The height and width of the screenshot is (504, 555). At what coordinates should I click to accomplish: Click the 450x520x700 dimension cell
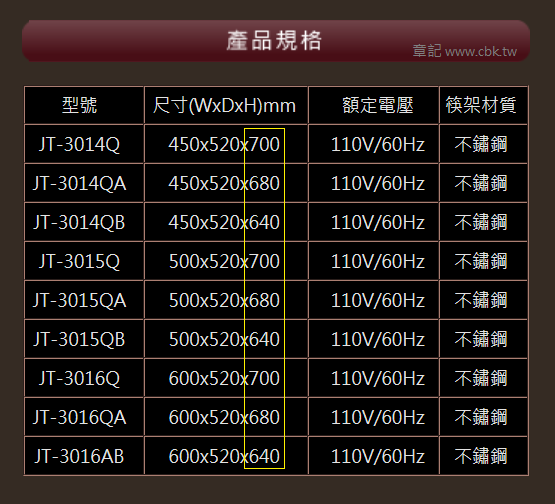(226, 144)
